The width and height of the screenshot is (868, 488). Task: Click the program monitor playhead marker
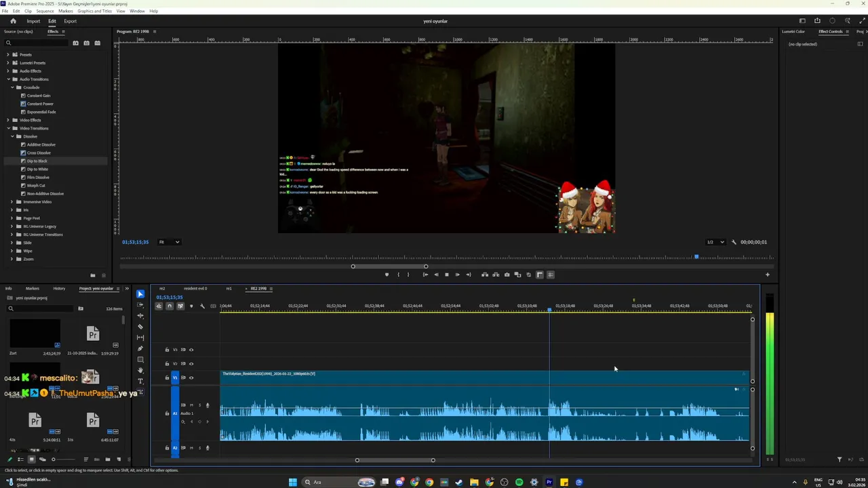[696, 257]
